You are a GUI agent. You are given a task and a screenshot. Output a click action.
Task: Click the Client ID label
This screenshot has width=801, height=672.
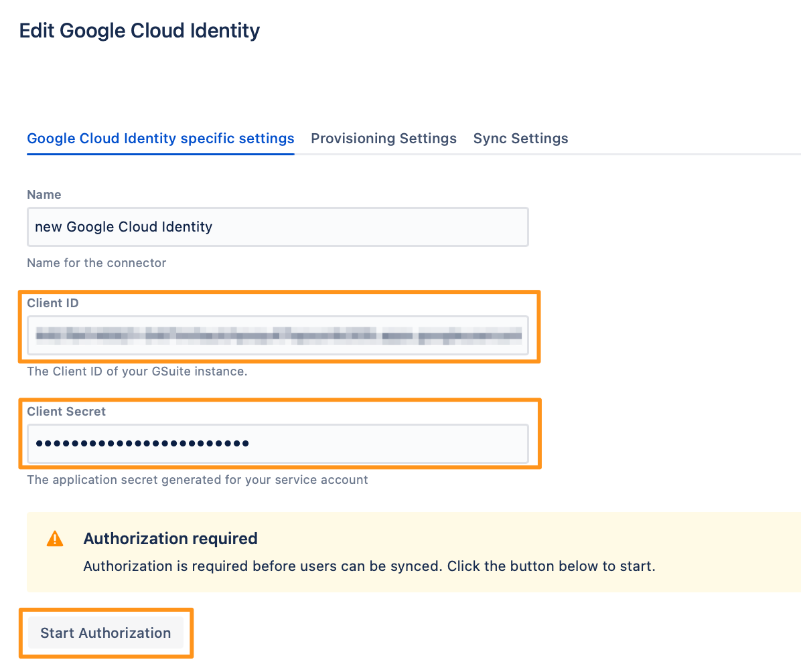click(x=53, y=303)
